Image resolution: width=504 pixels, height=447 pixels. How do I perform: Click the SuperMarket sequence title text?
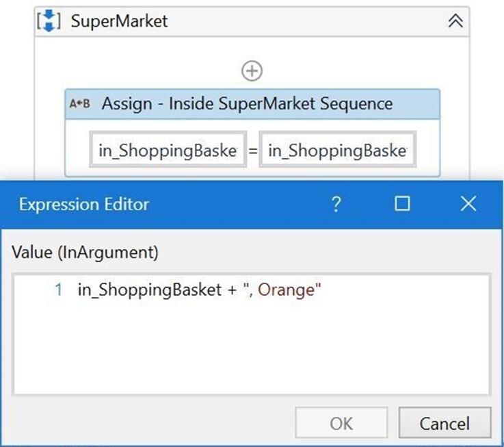point(119,21)
